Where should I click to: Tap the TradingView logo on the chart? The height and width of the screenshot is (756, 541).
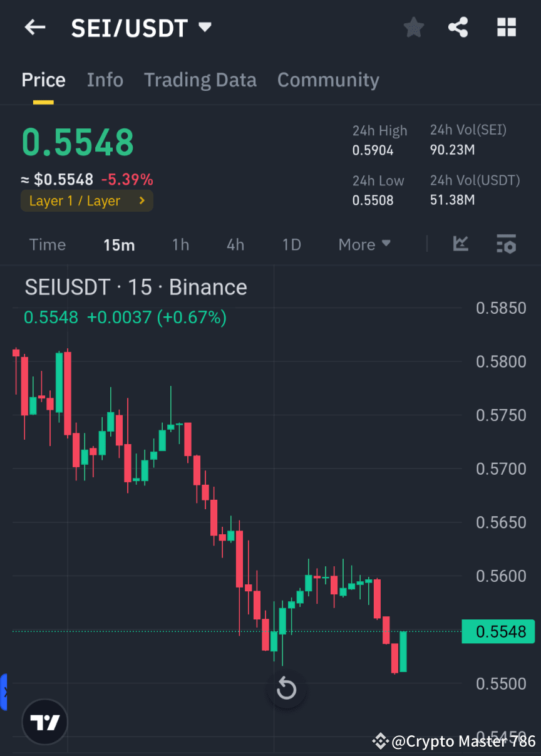tap(44, 722)
